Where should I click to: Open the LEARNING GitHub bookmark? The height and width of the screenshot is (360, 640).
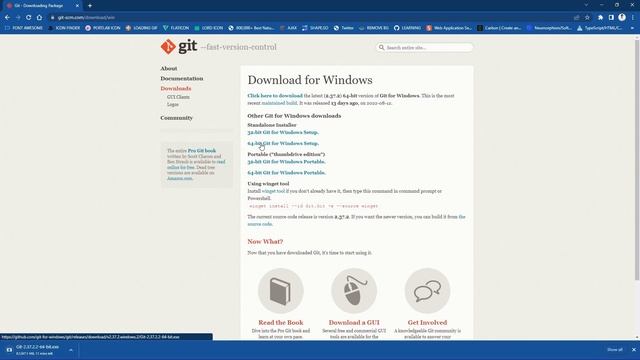click(407, 28)
